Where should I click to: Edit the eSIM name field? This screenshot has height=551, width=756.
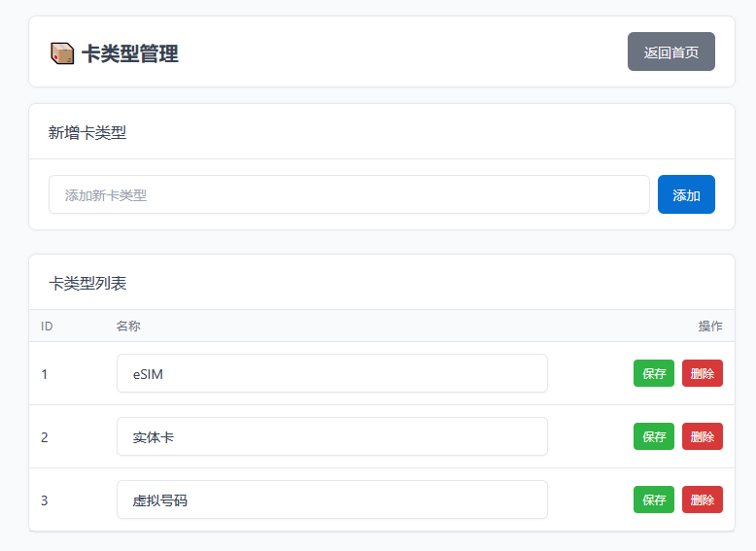(331, 373)
